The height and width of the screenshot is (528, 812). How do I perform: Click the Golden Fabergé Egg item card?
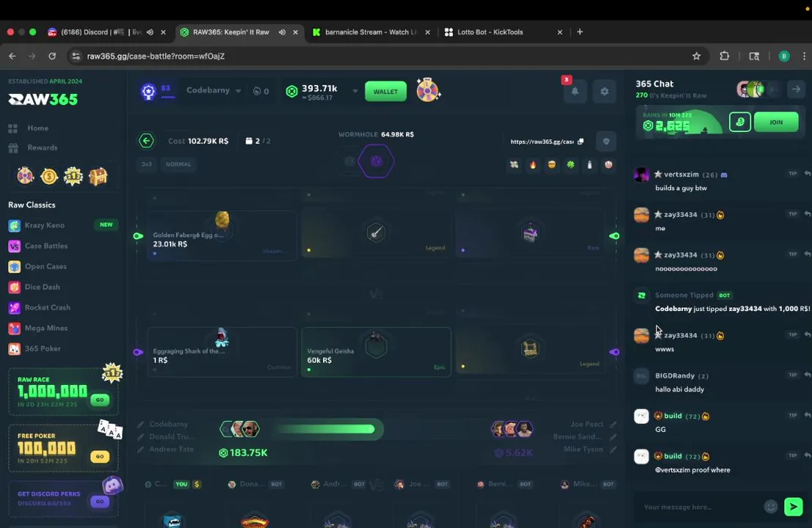click(221, 235)
